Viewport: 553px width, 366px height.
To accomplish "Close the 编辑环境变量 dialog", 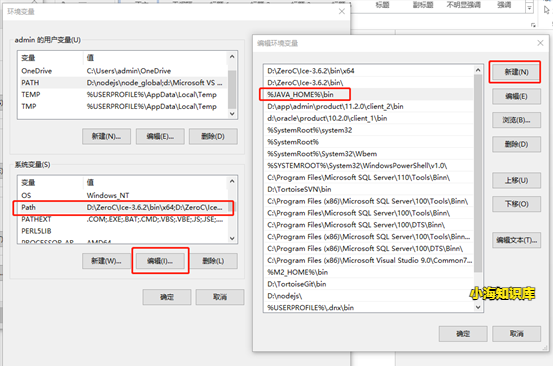I will 540,43.
